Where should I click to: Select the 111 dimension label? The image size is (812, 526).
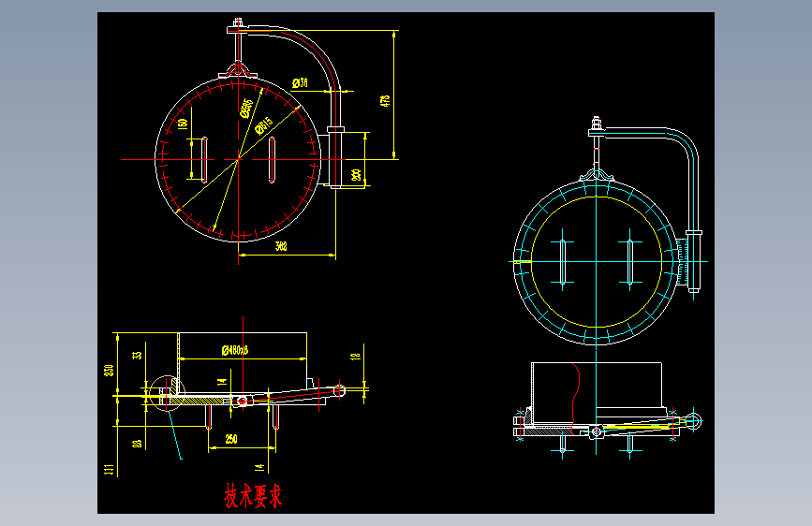[x=109, y=469]
